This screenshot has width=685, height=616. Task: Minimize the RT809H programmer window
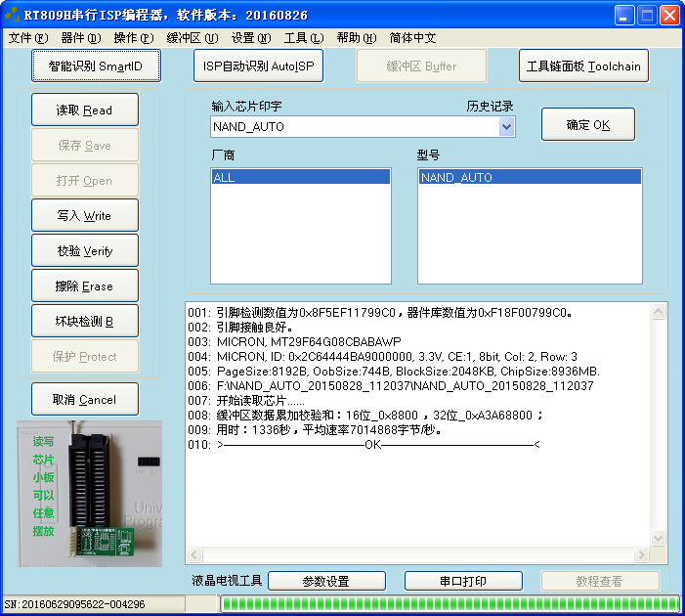click(x=624, y=16)
